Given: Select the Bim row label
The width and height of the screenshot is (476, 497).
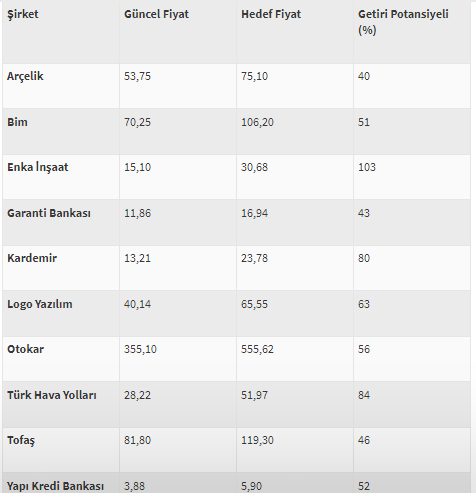Looking at the screenshot, I should 17,122.
